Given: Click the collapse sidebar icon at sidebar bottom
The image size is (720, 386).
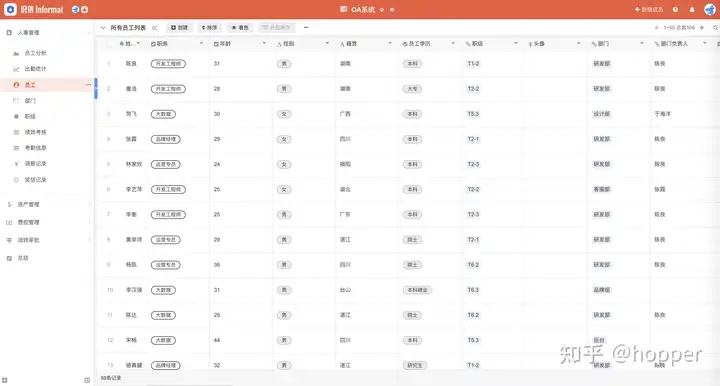Looking at the screenshot, I should [x=87, y=380].
